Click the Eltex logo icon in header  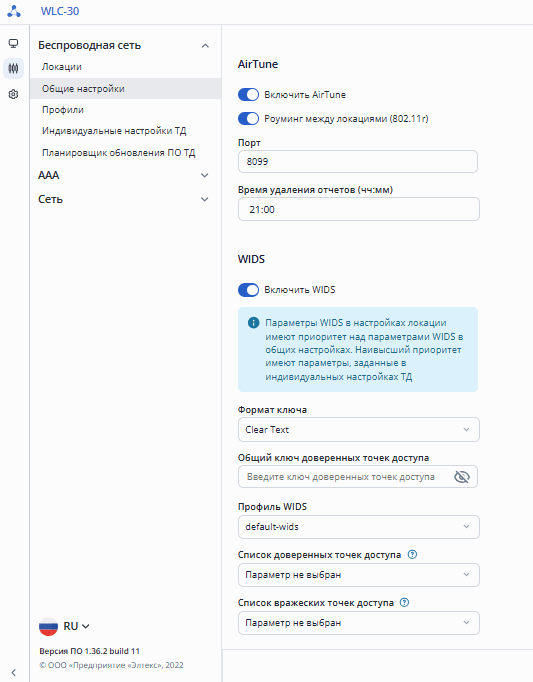(13, 11)
